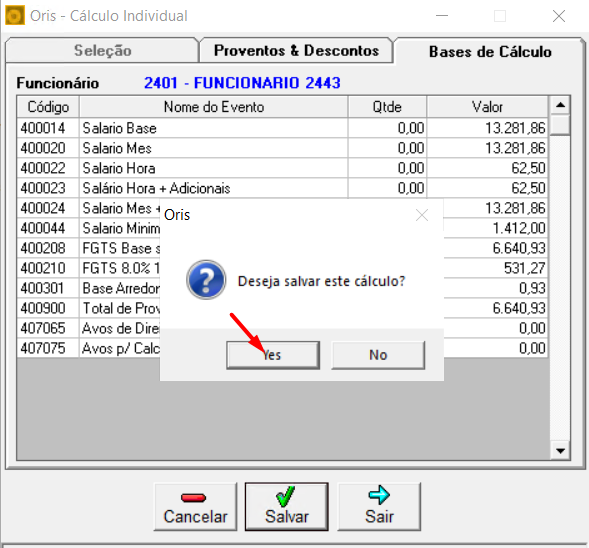Minimize the Cálculo Individual window
This screenshot has height=548, width=589.
(x=442, y=16)
